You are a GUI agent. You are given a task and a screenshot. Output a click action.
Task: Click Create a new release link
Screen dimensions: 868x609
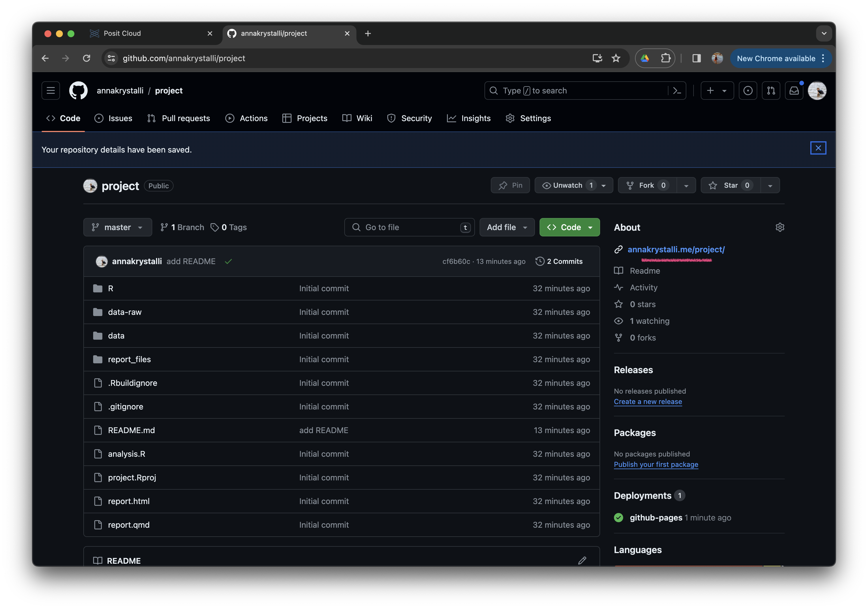(648, 401)
